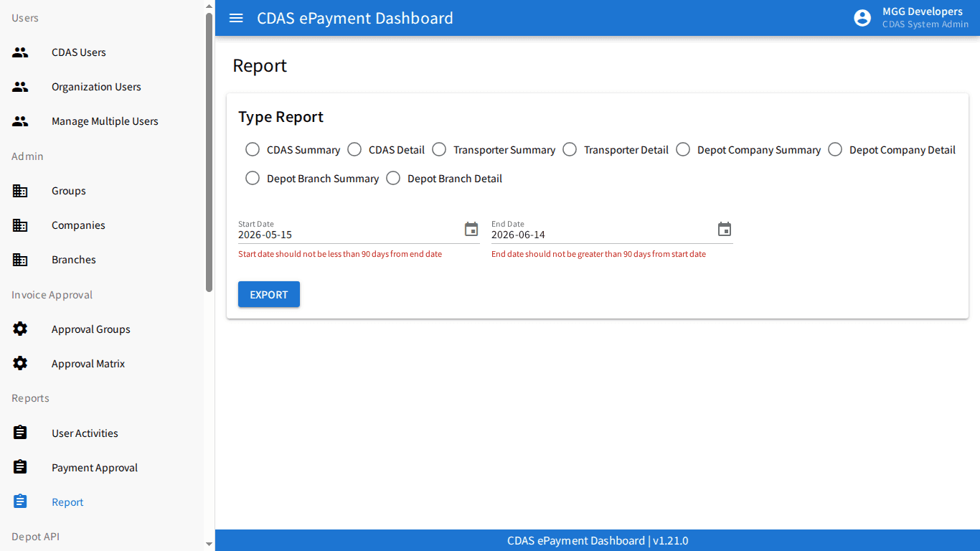Click the MGG Developers user name
The image size is (980, 551).
click(x=923, y=11)
